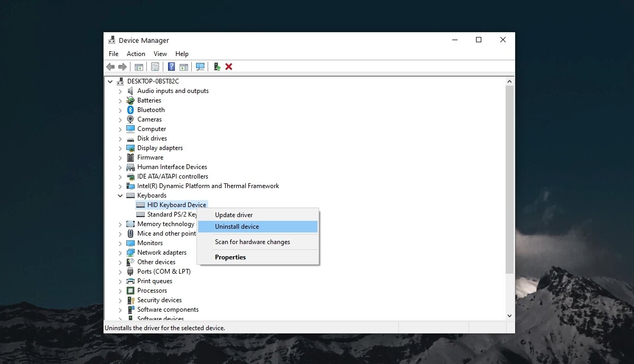
Task: Expand the Audio inputs and outputs node
Action: pos(120,91)
